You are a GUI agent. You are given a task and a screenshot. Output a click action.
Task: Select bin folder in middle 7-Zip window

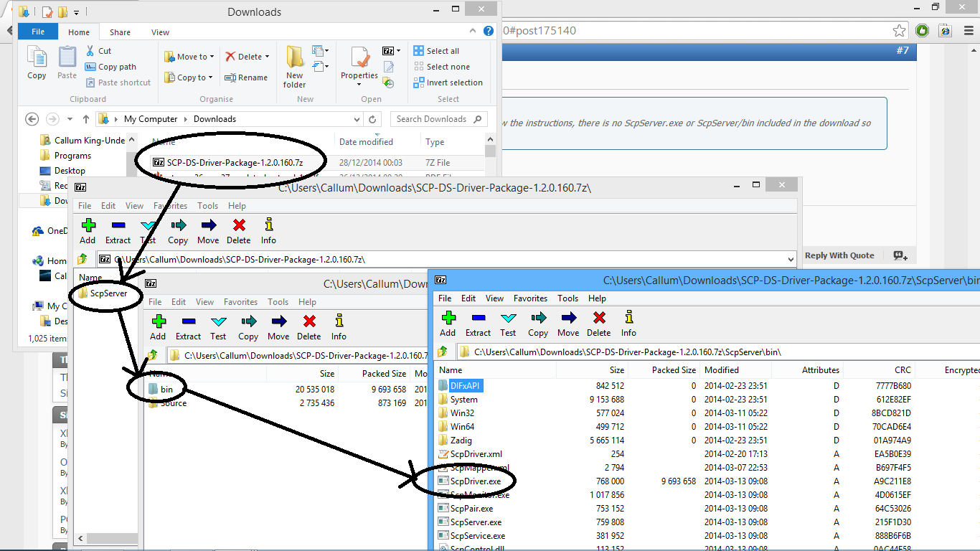pos(161,389)
